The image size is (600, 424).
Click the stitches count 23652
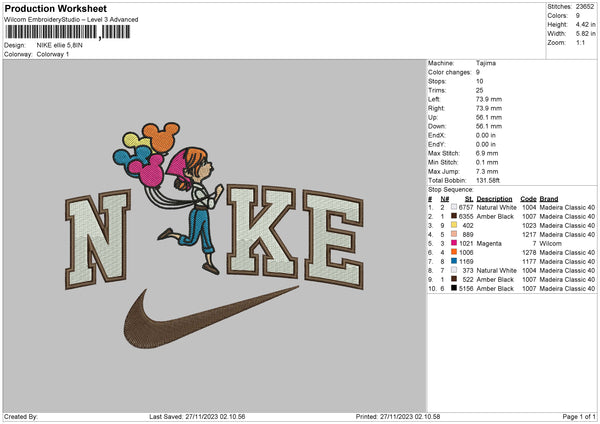click(x=585, y=7)
